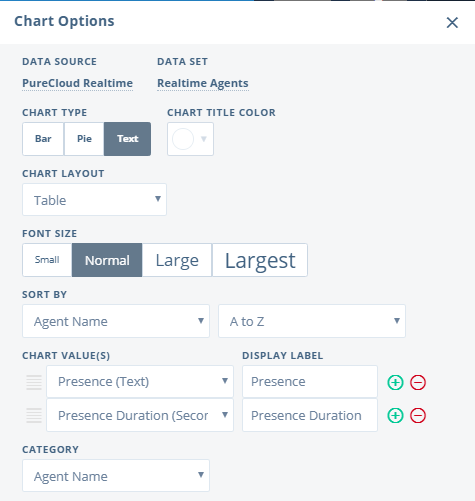
Task: Open the chart title color picker
Action: click(190, 139)
